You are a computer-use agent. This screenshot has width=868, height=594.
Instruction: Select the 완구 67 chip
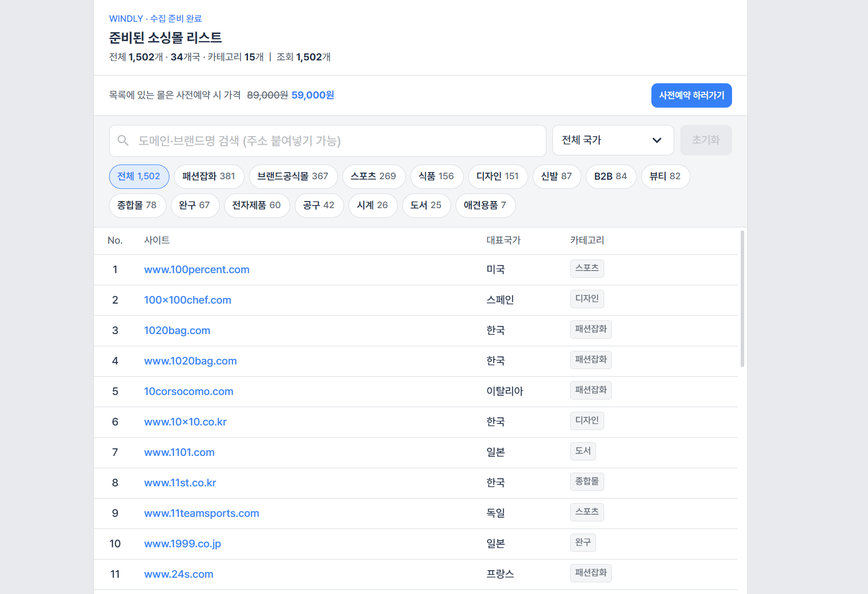[195, 206]
